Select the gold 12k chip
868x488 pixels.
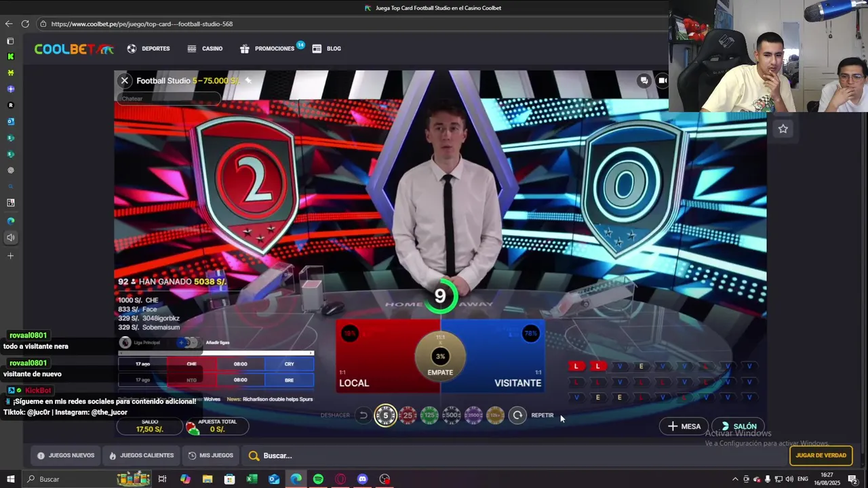click(x=496, y=415)
